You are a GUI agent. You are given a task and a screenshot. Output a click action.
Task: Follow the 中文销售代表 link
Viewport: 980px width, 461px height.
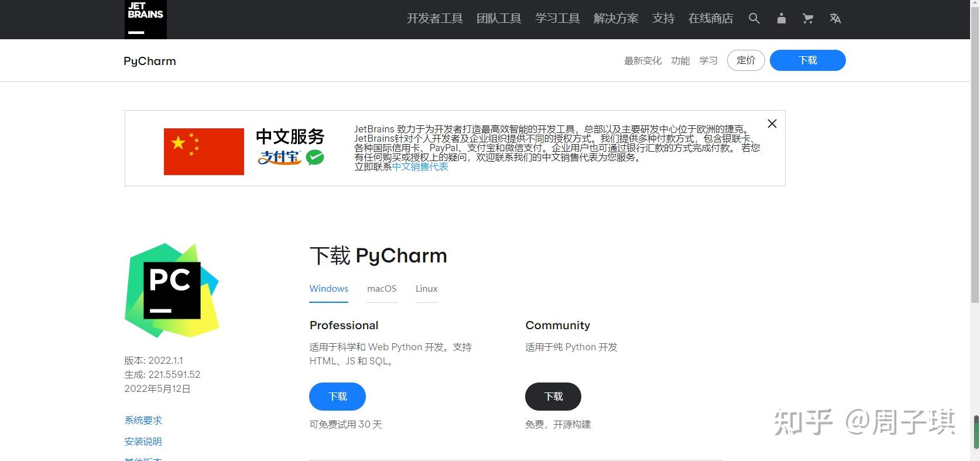point(420,166)
